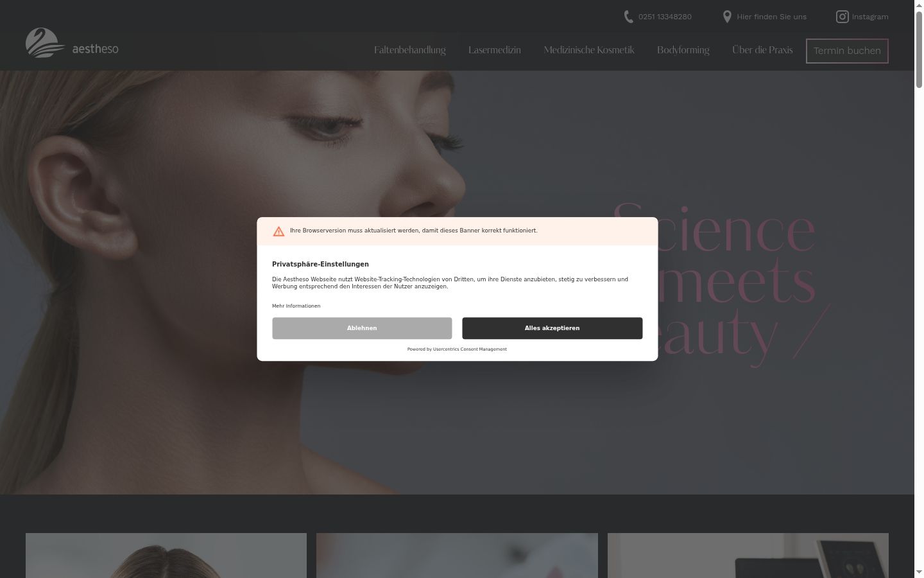
Task: Click the scrollbar up arrow
Action: pyautogui.click(x=919, y=4)
